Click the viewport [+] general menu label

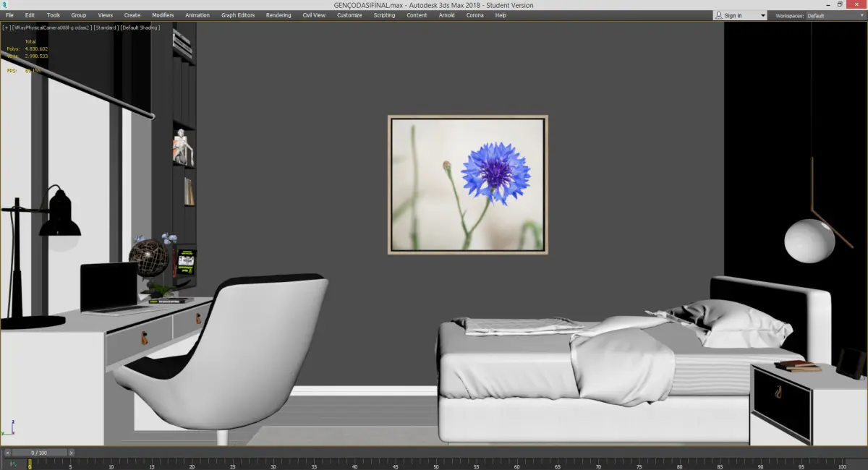pyautogui.click(x=7, y=27)
